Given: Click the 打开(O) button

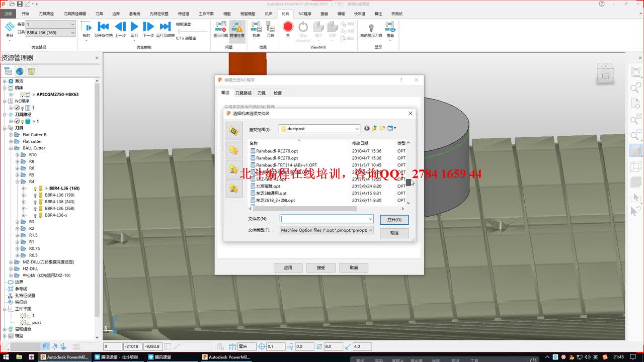Looking at the screenshot, I should point(394,220).
